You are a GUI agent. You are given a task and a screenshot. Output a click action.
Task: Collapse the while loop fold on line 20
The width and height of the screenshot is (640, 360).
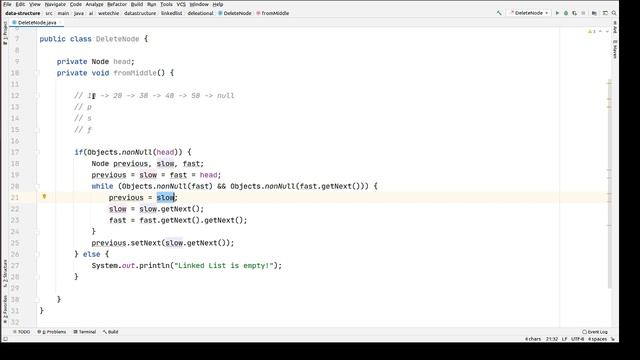38,186
